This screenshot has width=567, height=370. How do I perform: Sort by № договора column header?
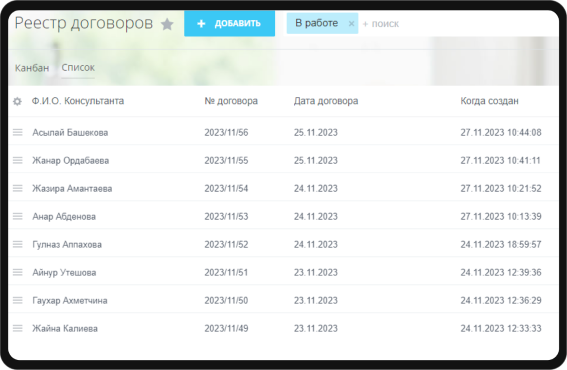tap(231, 101)
